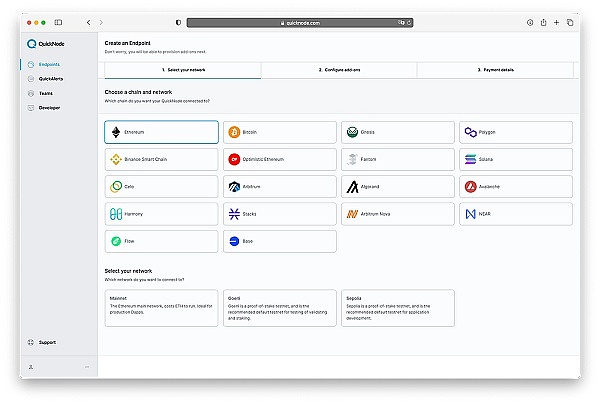Reload page from address bar

click(x=409, y=23)
